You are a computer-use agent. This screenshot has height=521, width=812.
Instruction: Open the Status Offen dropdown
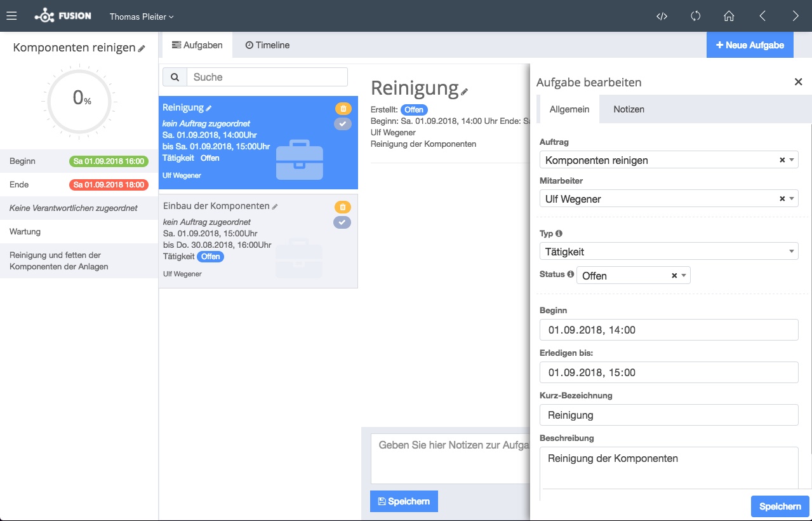click(634, 276)
